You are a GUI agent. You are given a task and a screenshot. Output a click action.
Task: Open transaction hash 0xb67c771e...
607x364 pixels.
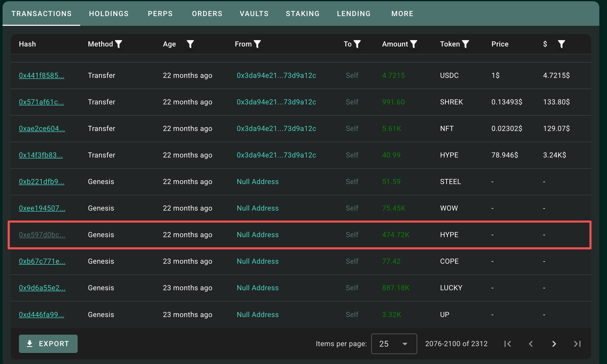coord(42,261)
